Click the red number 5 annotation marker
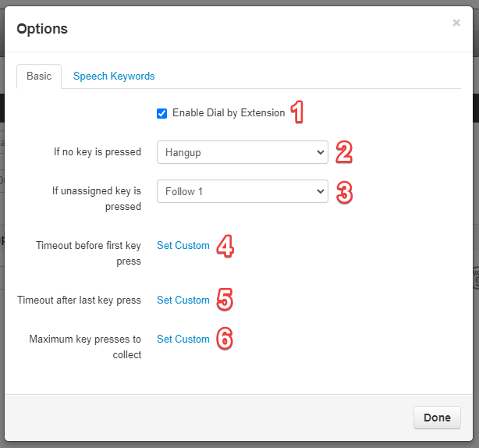The height and width of the screenshot is (448, 479). click(x=225, y=300)
